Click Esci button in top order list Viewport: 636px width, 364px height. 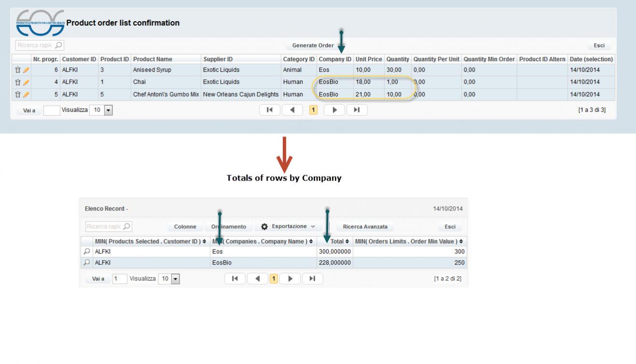point(599,45)
